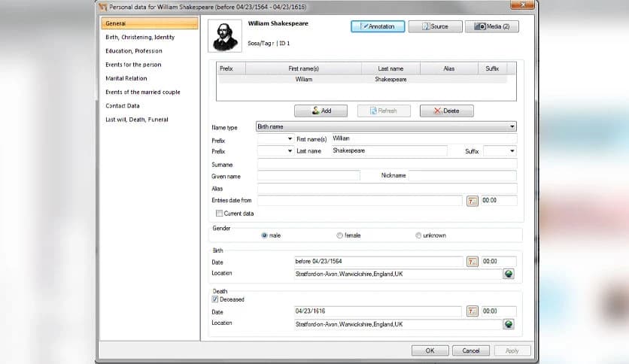Click William Shakespeare portrait thumbnail
The image size is (629, 364).
point(225,35)
